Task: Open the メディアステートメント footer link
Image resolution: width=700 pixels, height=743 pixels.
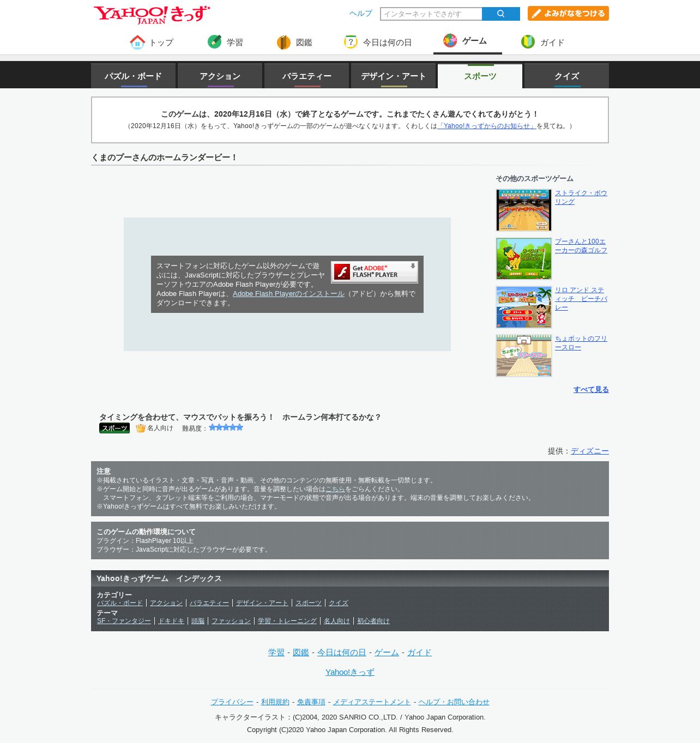Action: point(372,702)
